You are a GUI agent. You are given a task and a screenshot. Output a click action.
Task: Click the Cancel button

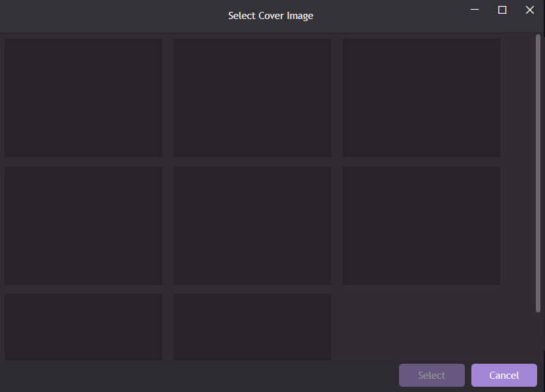504,375
